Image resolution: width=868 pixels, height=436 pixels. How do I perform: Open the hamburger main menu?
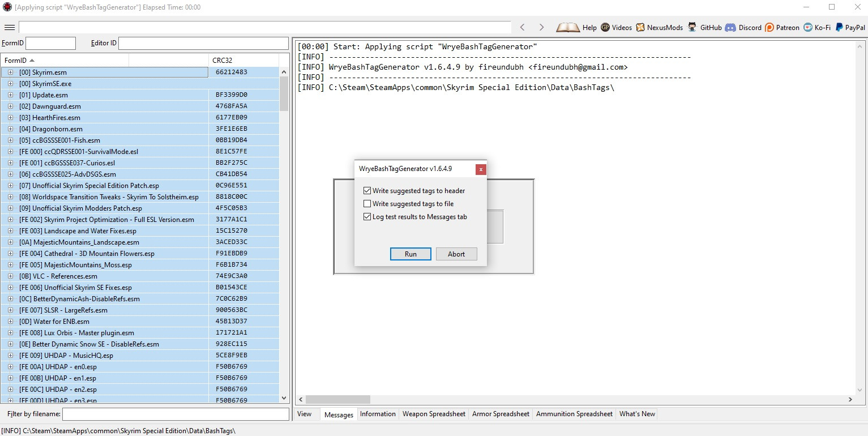tap(9, 27)
